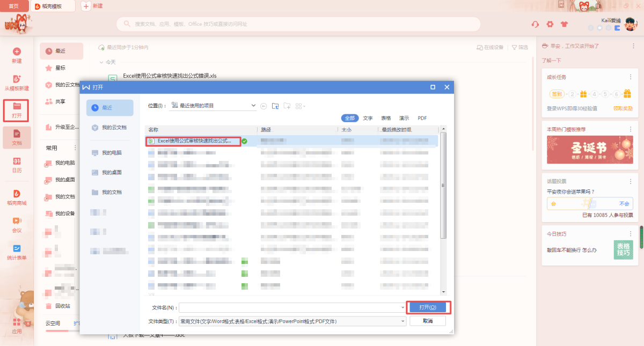This screenshot has width=644, height=346.
Task: Open the settings gear icon in header
Action: 550,24
